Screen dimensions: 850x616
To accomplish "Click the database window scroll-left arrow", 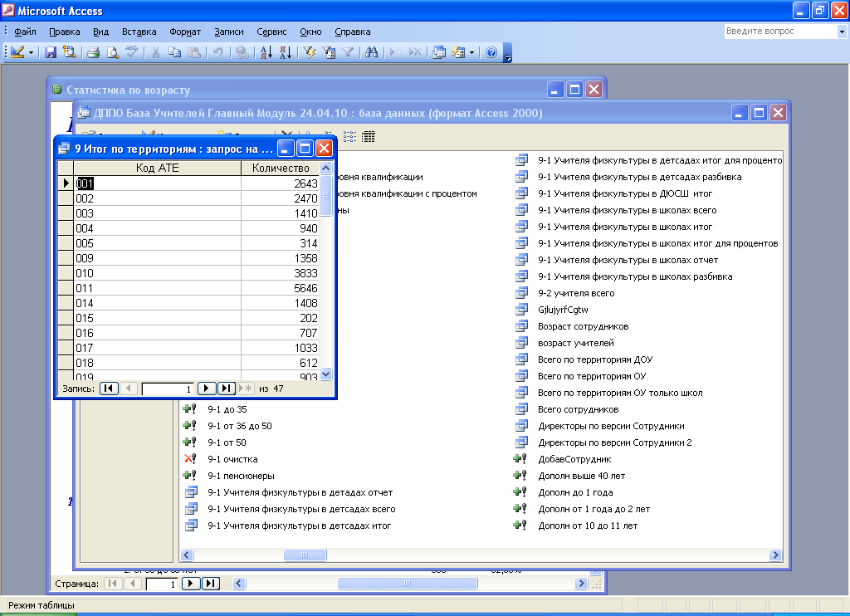I will (x=187, y=555).
